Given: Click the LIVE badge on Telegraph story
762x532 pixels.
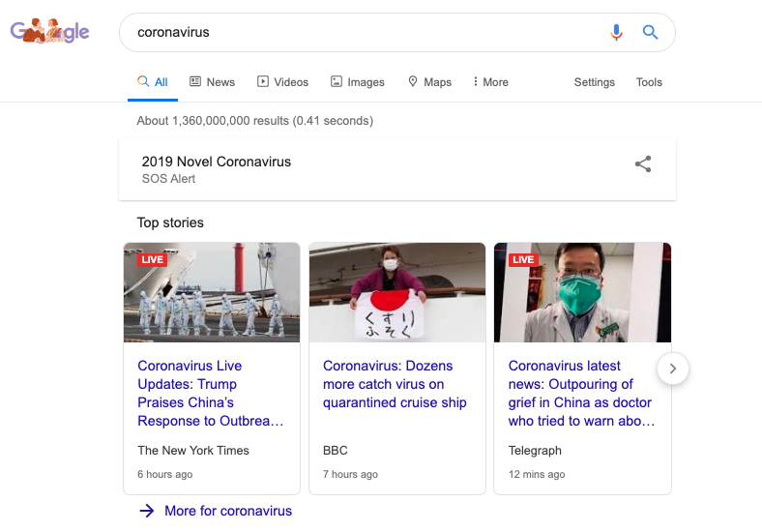Looking at the screenshot, I should (x=523, y=259).
